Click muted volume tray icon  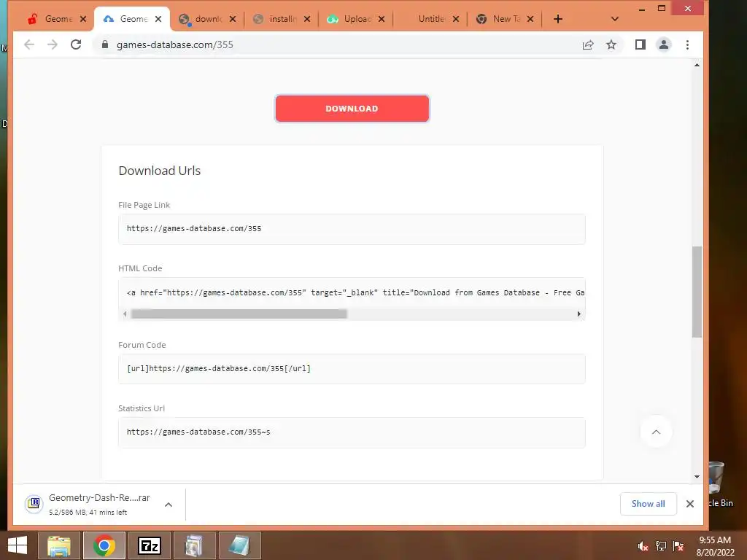point(643,546)
